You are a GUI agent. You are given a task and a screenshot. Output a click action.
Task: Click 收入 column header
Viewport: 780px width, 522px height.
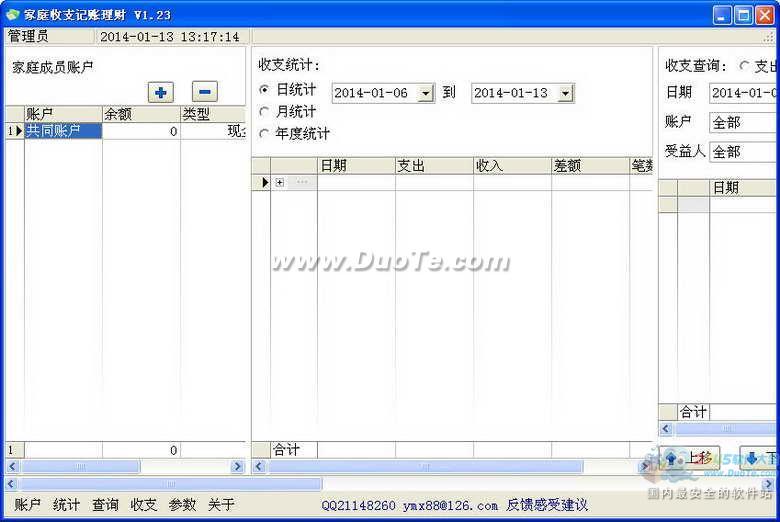512,166
